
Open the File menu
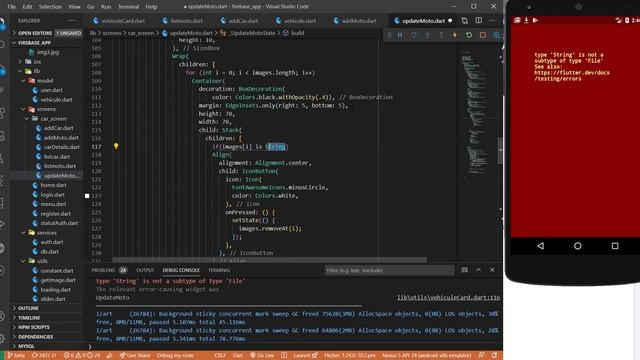click(x=12, y=7)
